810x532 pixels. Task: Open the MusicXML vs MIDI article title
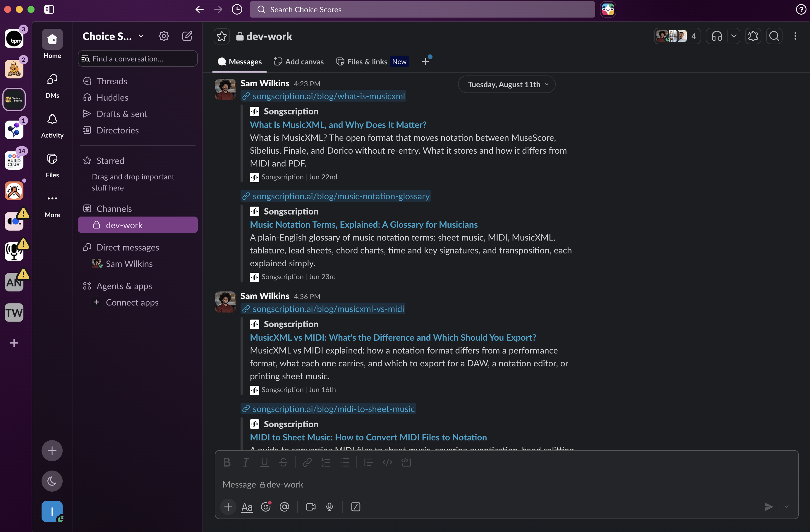[393, 338]
